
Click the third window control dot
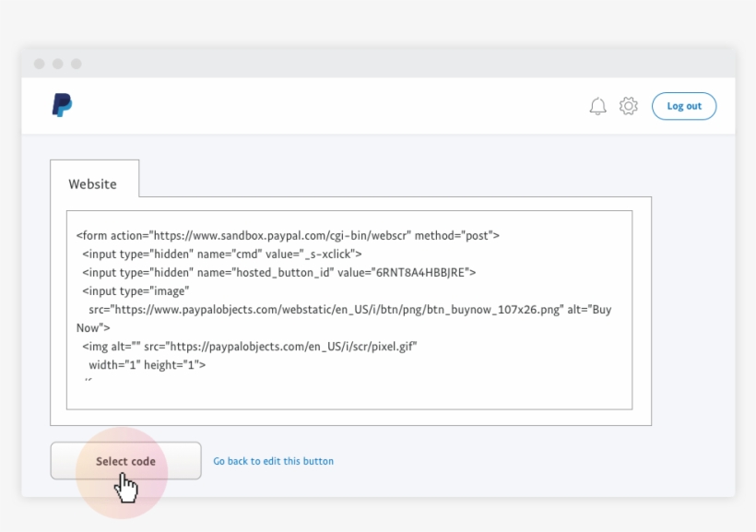click(x=77, y=64)
